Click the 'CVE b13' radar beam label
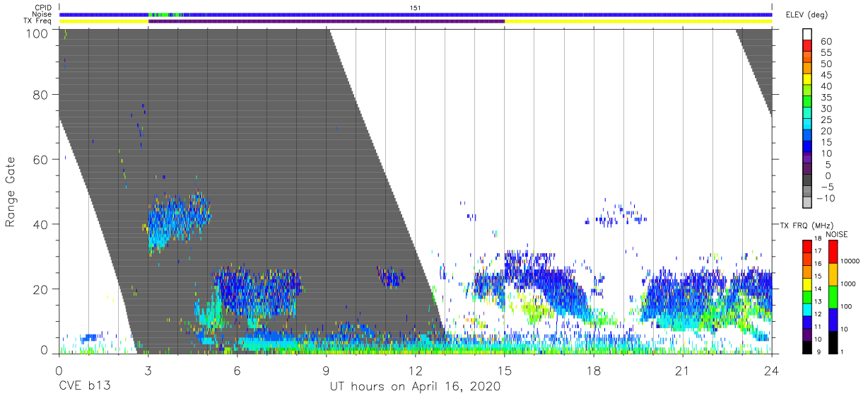This screenshot has width=868, height=401. [x=84, y=387]
